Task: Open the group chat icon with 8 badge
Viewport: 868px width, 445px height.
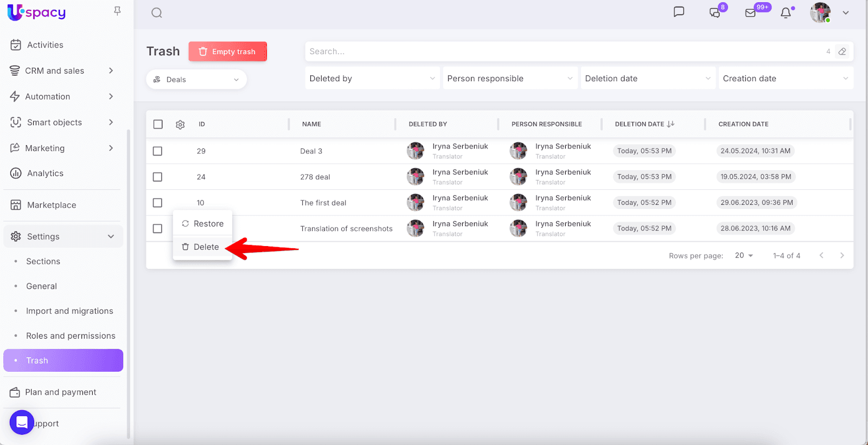Action: [715, 13]
